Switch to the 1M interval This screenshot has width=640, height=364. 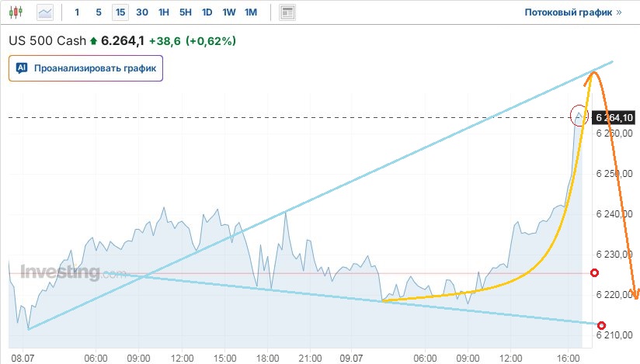coord(250,12)
